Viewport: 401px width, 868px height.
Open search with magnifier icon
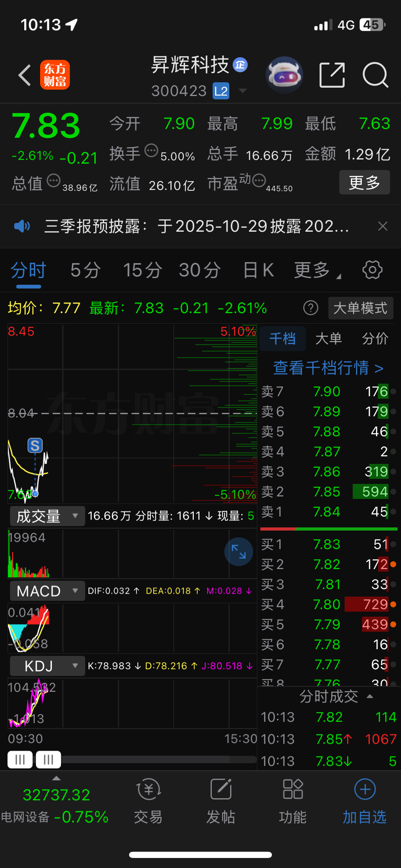tap(375, 75)
